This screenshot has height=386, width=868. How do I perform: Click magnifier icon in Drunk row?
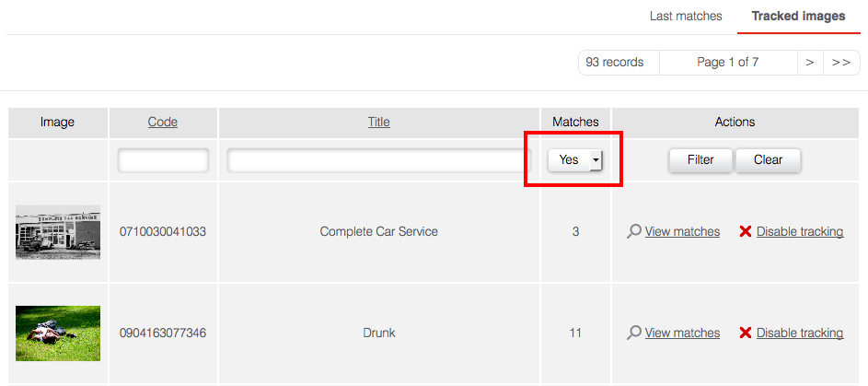point(633,333)
